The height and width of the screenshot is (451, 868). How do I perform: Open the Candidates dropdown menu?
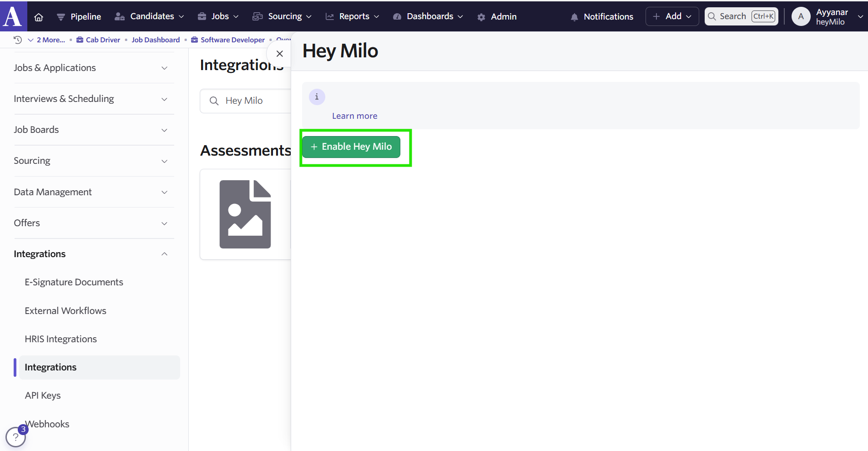click(150, 17)
